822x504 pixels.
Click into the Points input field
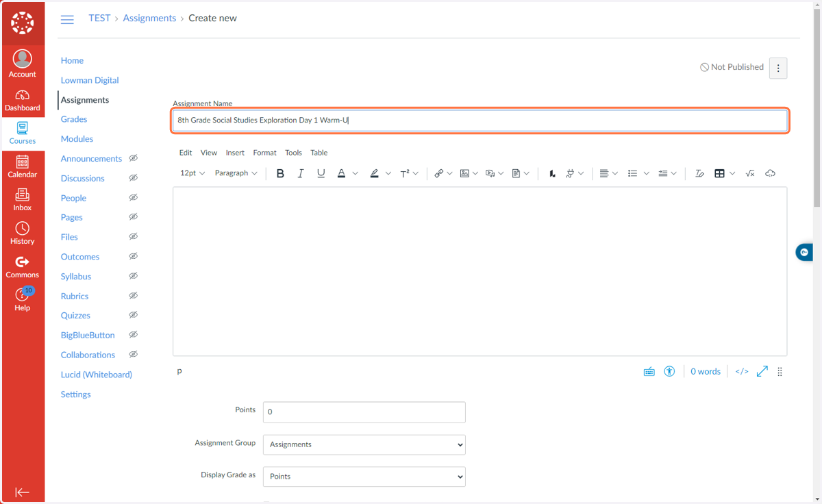(364, 412)
